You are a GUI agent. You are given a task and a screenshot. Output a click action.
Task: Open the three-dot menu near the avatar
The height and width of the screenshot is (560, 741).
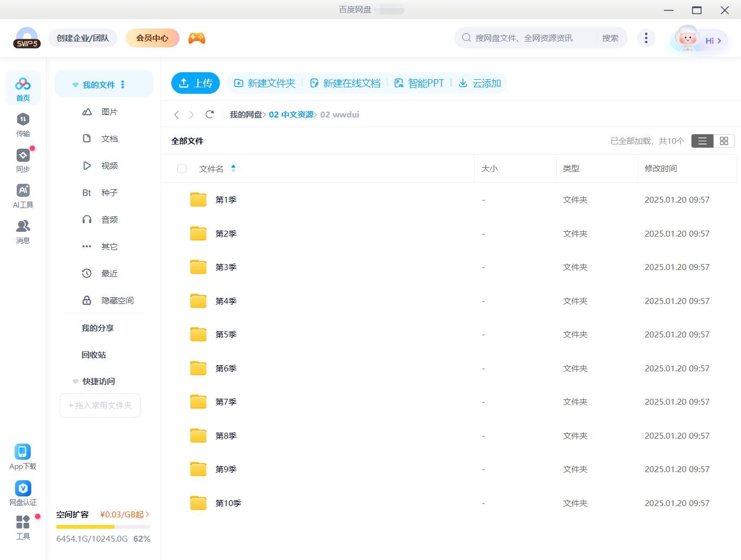pyautogui.click(x=646, y=38)
